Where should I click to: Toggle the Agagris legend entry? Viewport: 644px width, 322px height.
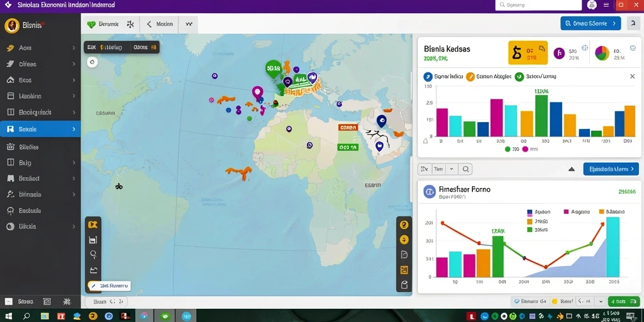pyautogui.click(x=577, y=212)
